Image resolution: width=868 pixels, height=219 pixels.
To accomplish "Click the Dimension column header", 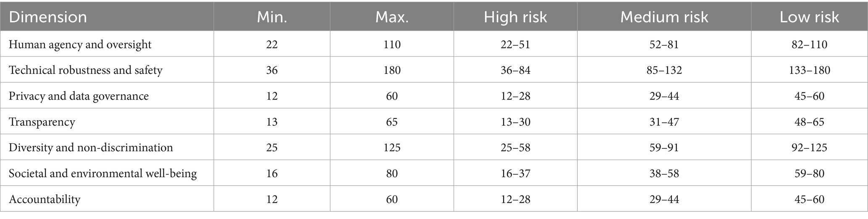I will pos(48,17).
